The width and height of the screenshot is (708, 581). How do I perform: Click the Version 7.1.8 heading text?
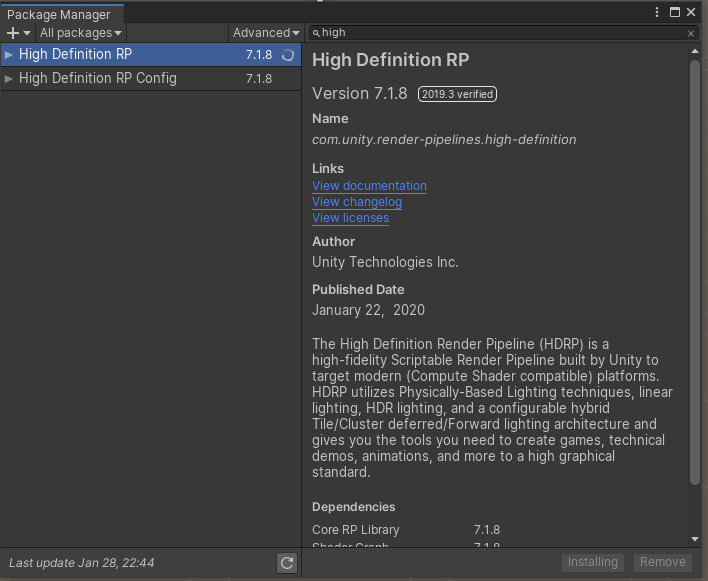coord(360,94)
